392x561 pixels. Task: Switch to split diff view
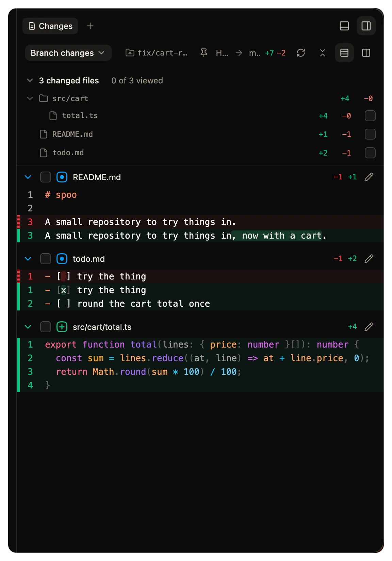coord(366,53)
